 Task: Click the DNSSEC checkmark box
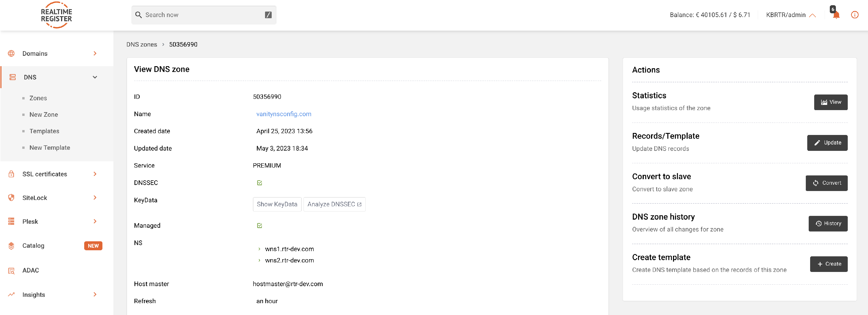pyautogui.click(x=260, y=183)
